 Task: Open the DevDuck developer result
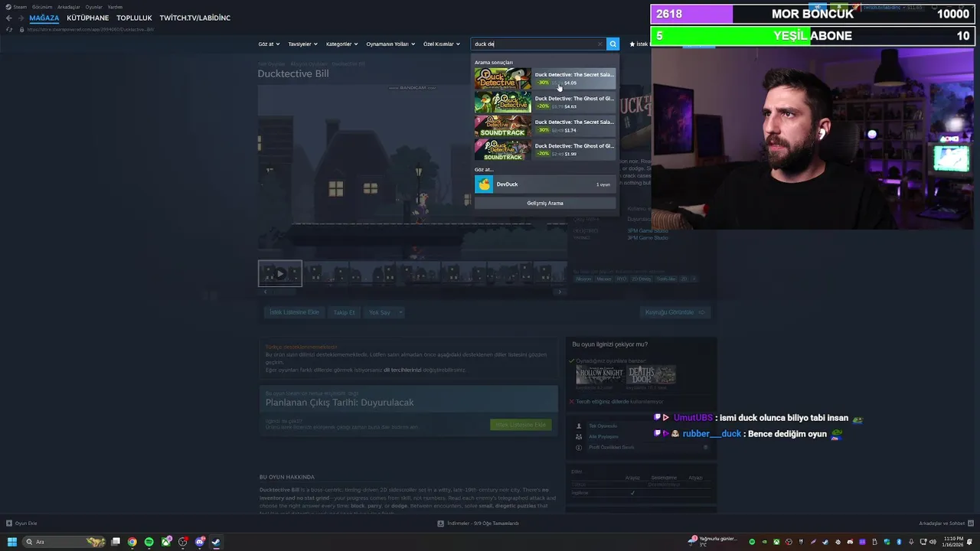[x=545, y=184]
